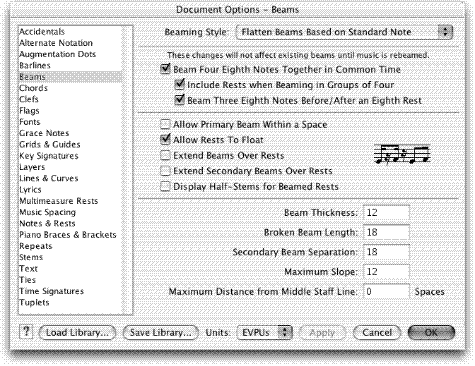Toggle Beam Four Eighth Notes Together checkbox

coord(165,69)
